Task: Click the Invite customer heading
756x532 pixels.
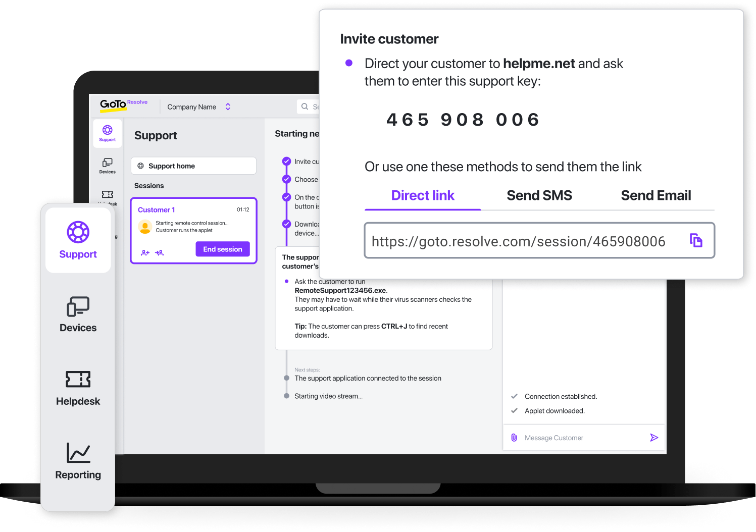Action: tap(389, 39)
